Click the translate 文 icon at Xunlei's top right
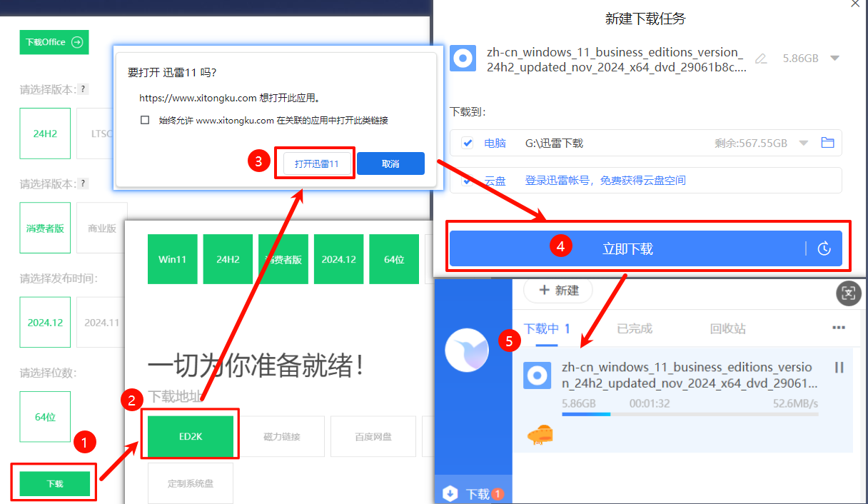The height and width of the screenshot is (504, 868). coord(848,293)
